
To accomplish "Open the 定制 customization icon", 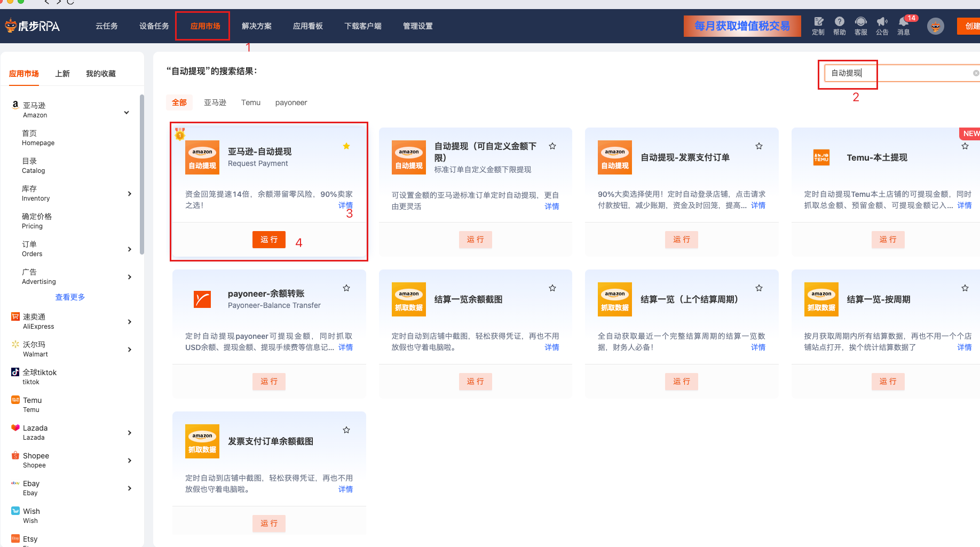I will (818, 22).
